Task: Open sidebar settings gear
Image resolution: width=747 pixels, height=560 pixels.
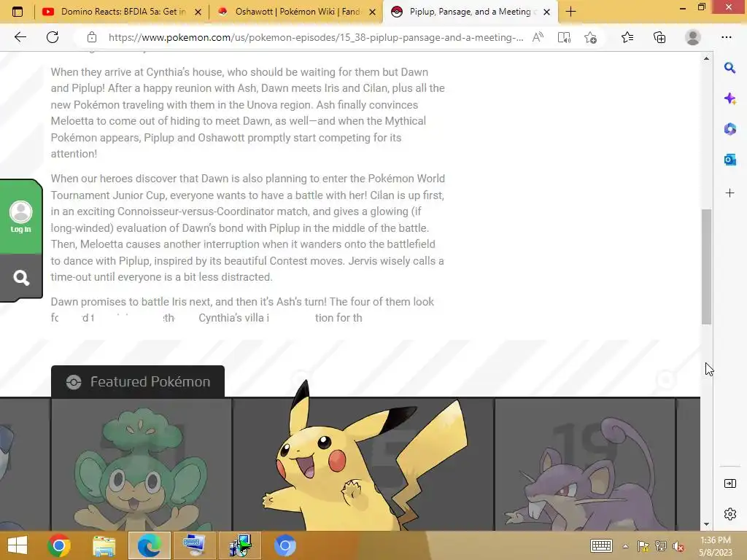Action: click(x=729, y=514)
